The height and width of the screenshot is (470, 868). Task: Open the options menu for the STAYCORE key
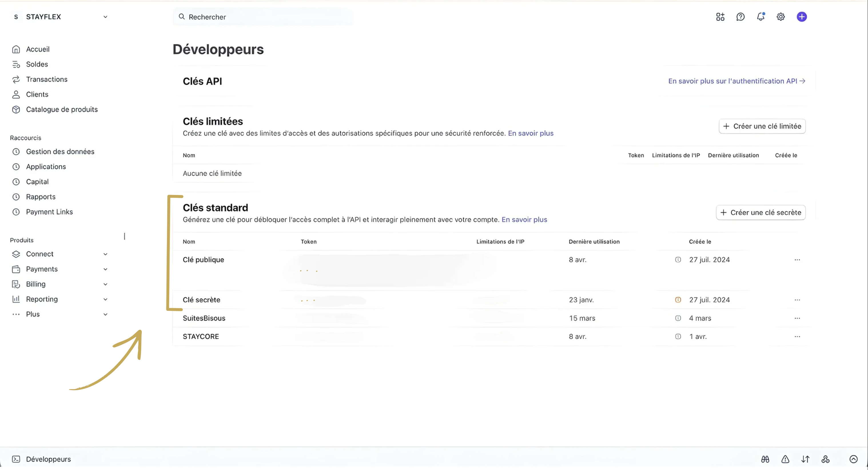click(797, 336)
